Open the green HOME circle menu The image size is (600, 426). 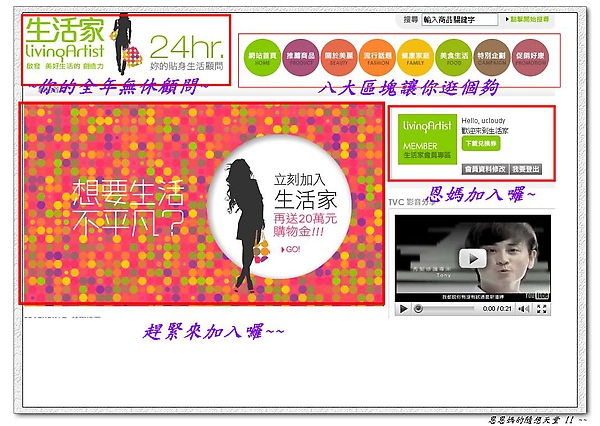click(262, 58)
